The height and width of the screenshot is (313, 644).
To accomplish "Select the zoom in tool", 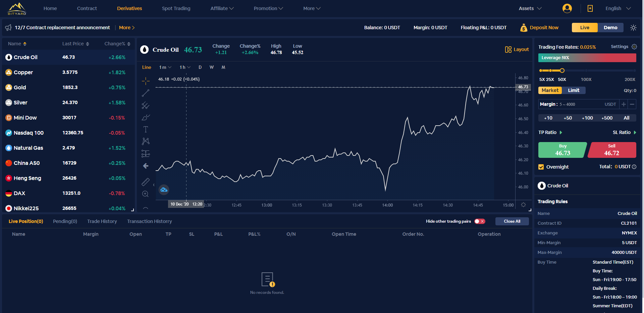I will [x=146, y=194].
